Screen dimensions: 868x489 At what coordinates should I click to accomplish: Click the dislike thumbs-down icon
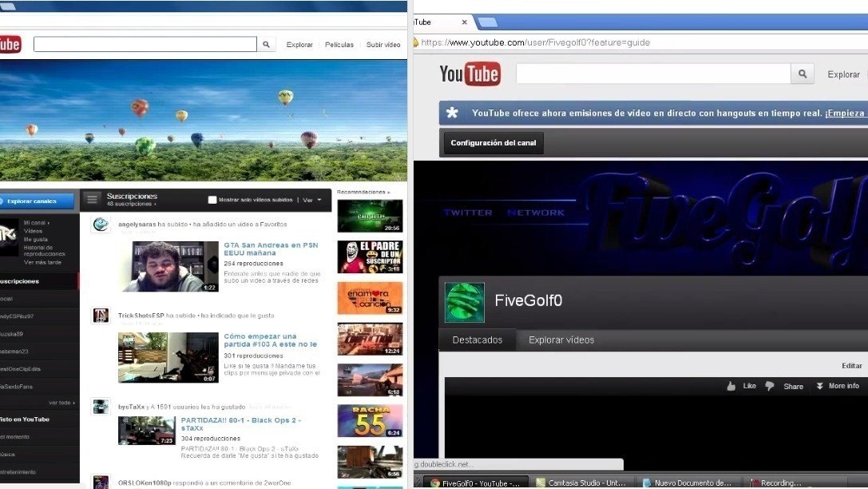768,385
